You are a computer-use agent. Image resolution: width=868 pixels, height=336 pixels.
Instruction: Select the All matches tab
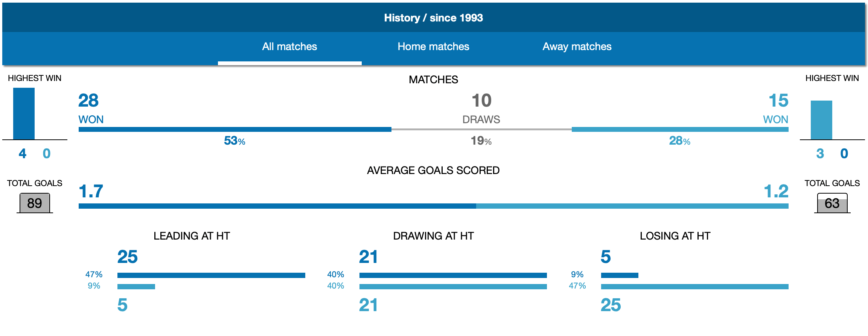(x=289, y=47)
